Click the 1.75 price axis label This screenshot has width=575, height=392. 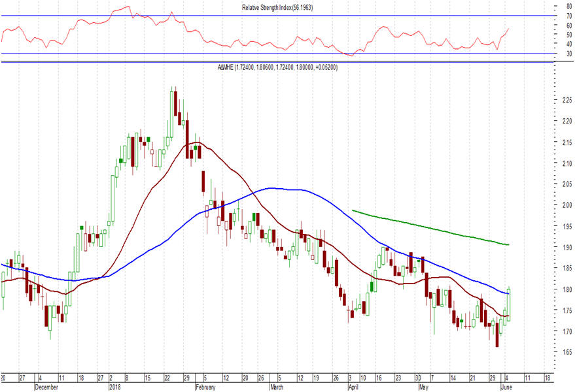pyautogui.click(x=567, y=310)
